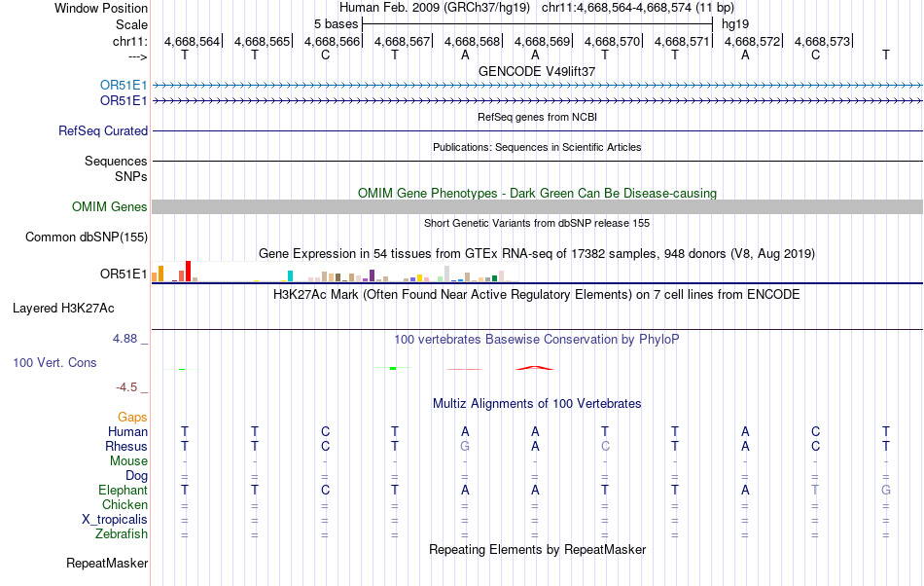Click the red bump in PhyloP graph
Screen dimensions: 924x586
click(x=535, y=368)
